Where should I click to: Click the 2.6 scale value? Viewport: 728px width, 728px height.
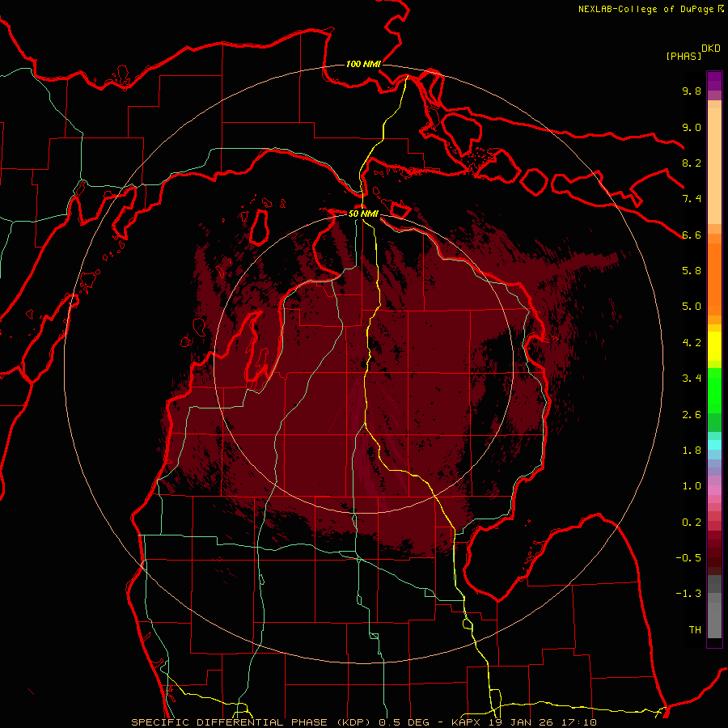[x=692, y=415]
